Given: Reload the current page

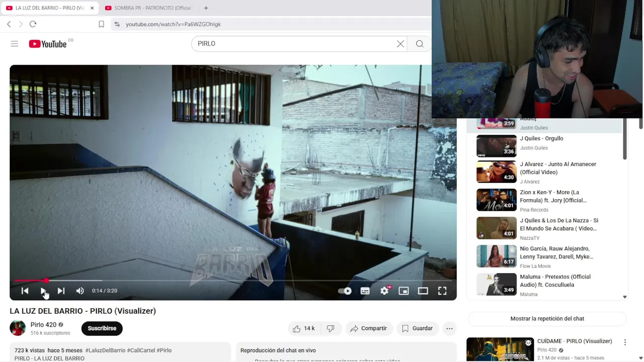Looking at the screenshot, I should (33, 24).
